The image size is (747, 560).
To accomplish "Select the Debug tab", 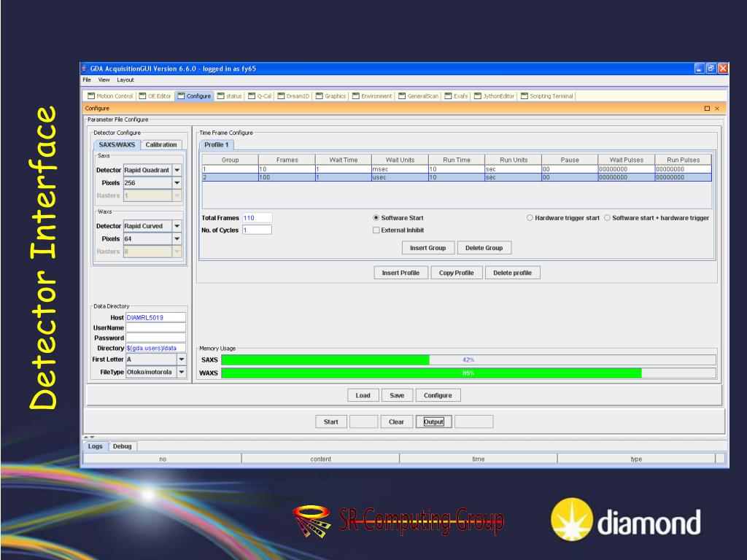I will pyautogui.click(x=123, y=447).
